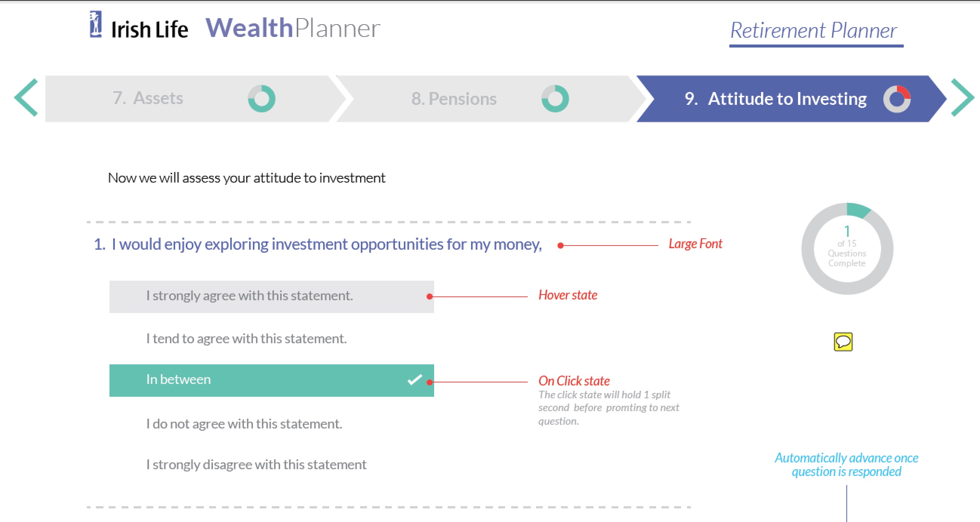The image size is (980, 522).
Task: Click the WealthPlanner title text
Action: pyautogui.click(x=293, y=29)
